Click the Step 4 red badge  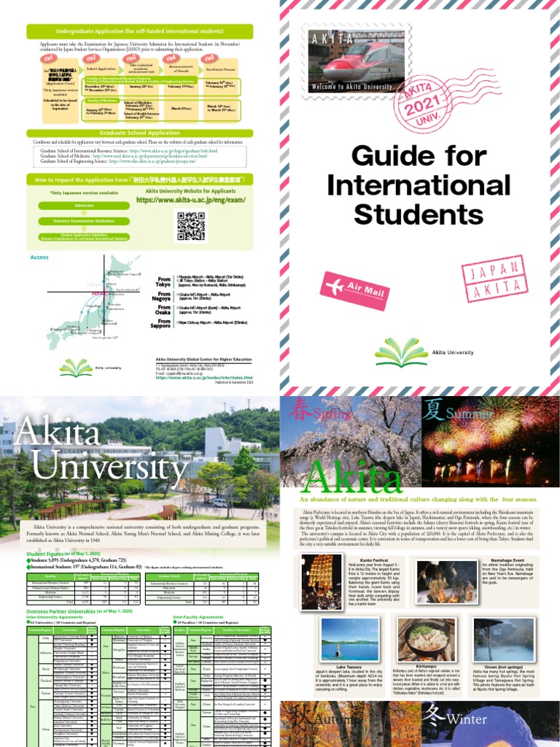(169, 58)
